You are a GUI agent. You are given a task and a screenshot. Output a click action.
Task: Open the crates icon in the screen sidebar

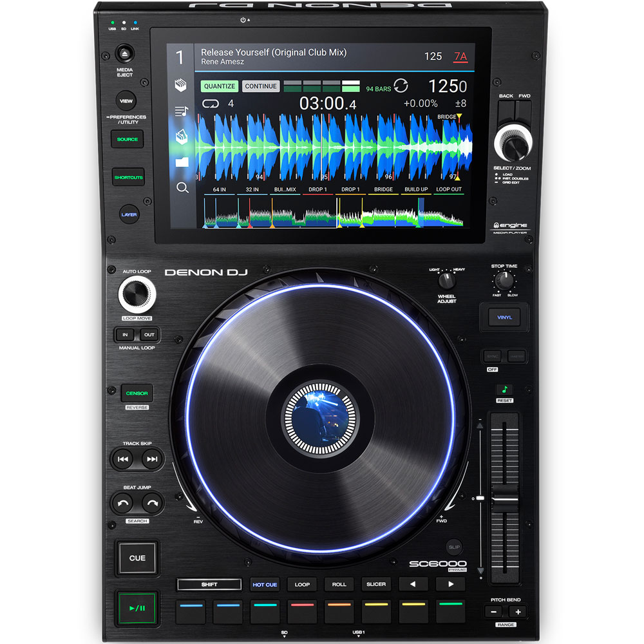point(180,85)
